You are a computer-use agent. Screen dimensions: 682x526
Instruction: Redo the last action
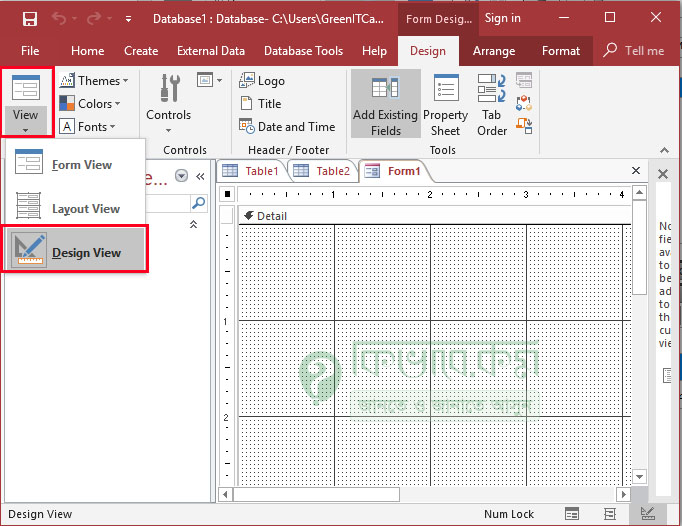click(x=94, y=19)
